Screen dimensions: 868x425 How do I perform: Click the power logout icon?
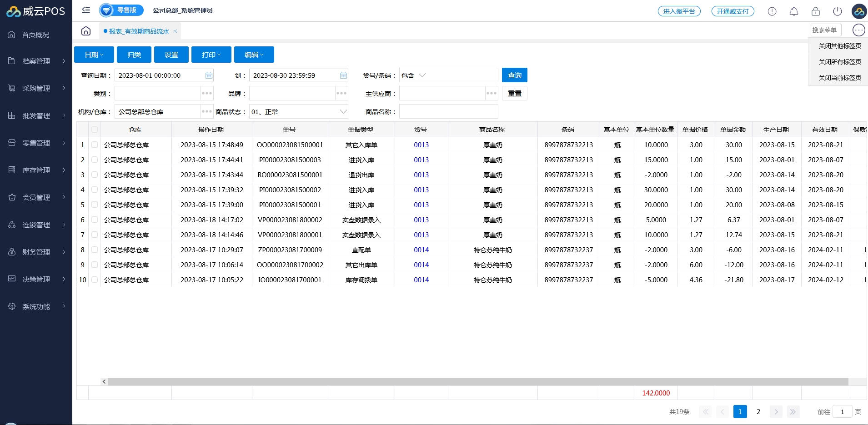click(x=838, y=11)
